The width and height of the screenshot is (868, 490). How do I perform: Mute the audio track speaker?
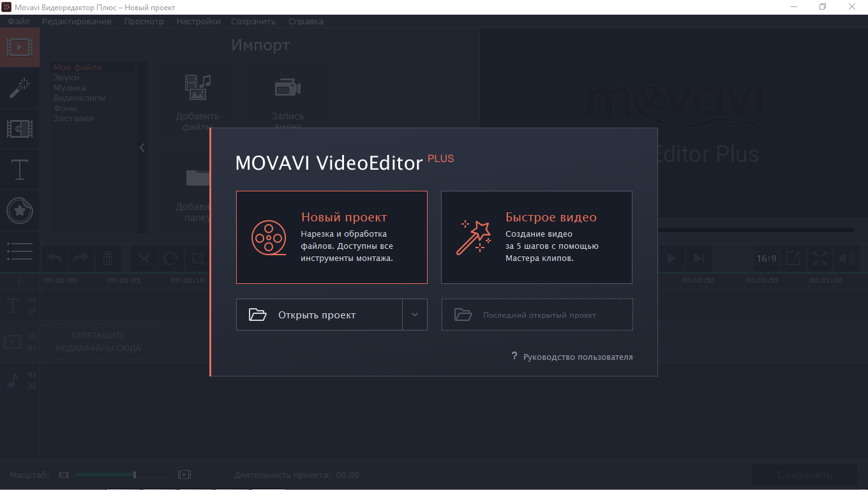(31, 375)
